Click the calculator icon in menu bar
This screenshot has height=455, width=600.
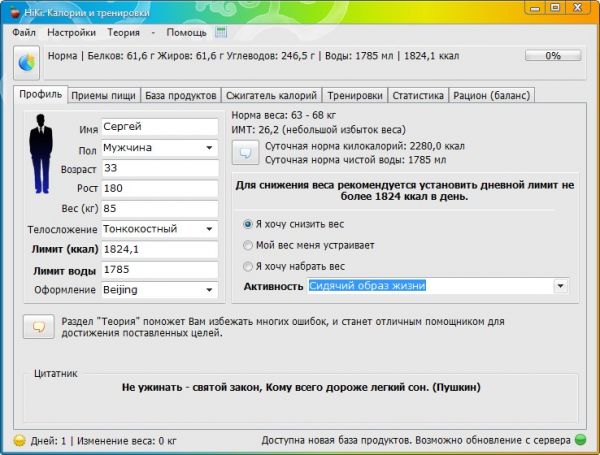coord(221,33)
